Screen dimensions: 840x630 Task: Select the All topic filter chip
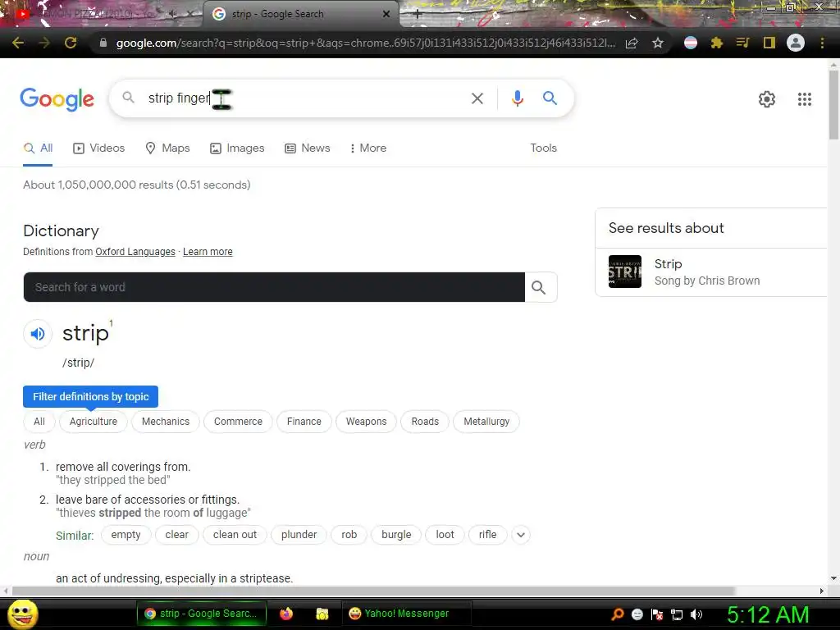pyautogui.click(x=39, y=422)
